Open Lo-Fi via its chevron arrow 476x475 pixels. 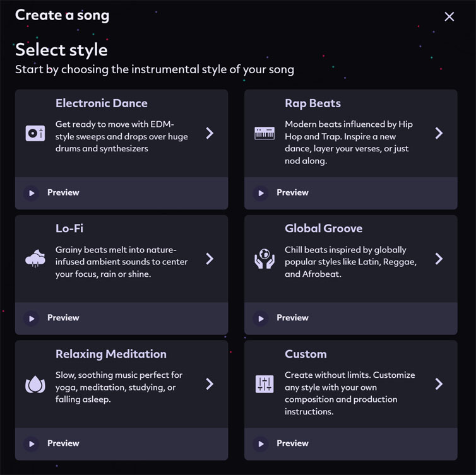click(210, 259)
